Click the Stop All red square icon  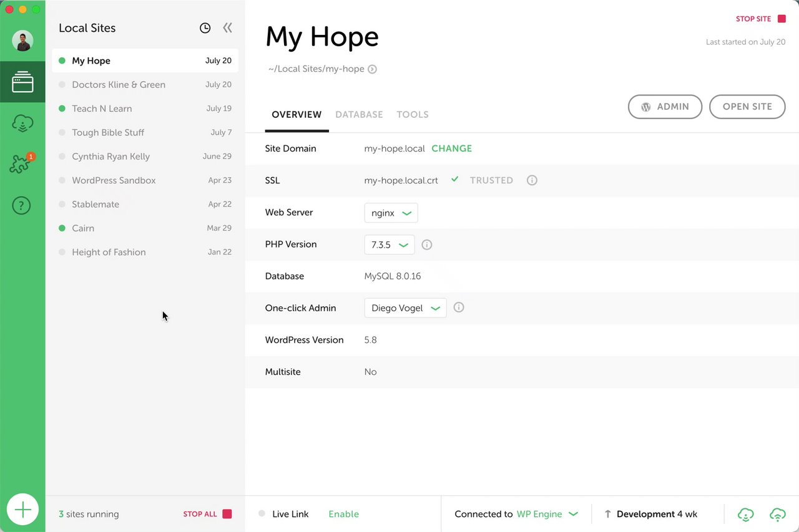[x=227, y=514]
